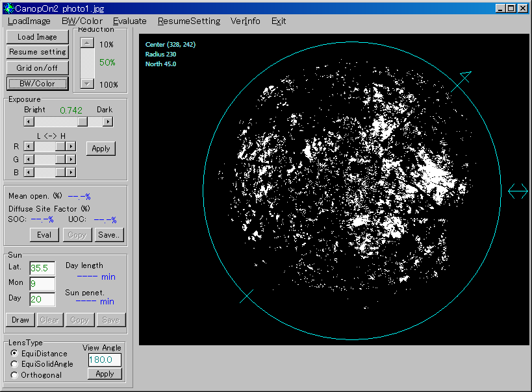
Task: Click the CanopOn2 globe title icon
Action: coord(8,8)
